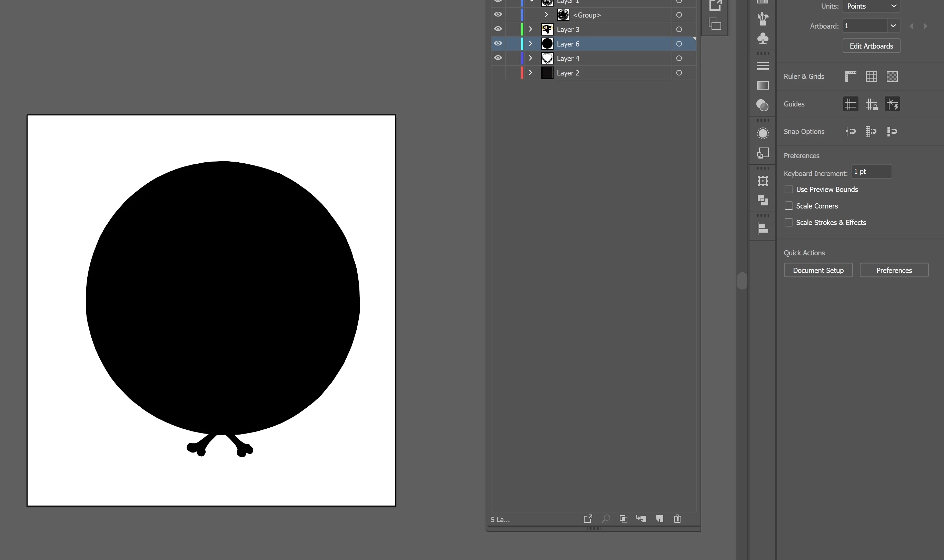Screen dimensions: 944x560
Task: Click the Document Setup button
Action: tap(818, 270)
